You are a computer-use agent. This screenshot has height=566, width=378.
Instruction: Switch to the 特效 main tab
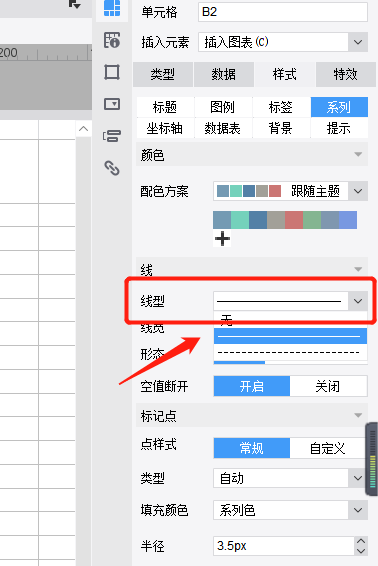click(346, 74)
